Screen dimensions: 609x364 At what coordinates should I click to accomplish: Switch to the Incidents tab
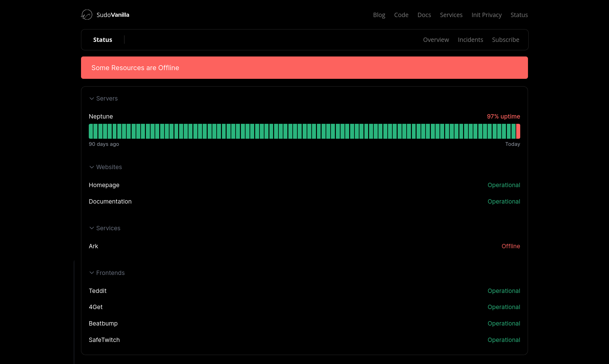click(x=470, y=40)
